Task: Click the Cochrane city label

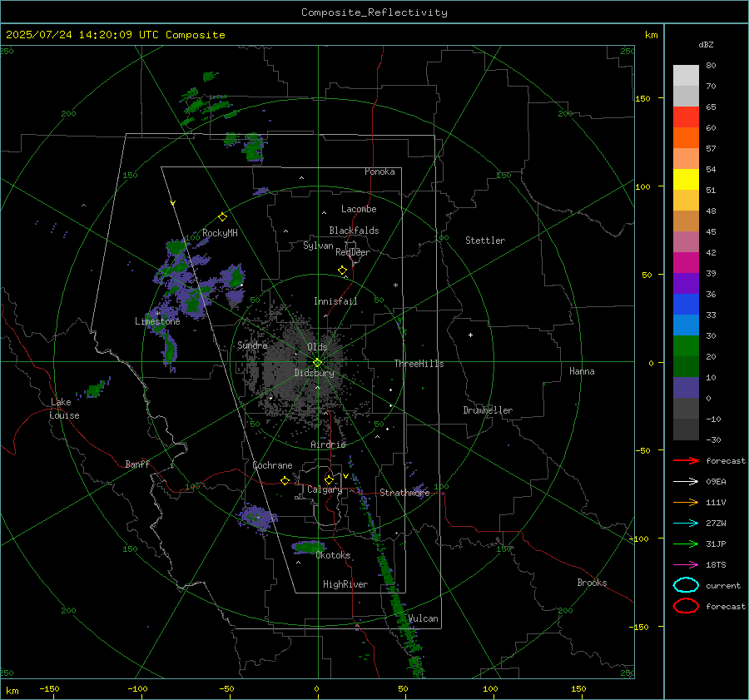Action: (x=272, y=465)
